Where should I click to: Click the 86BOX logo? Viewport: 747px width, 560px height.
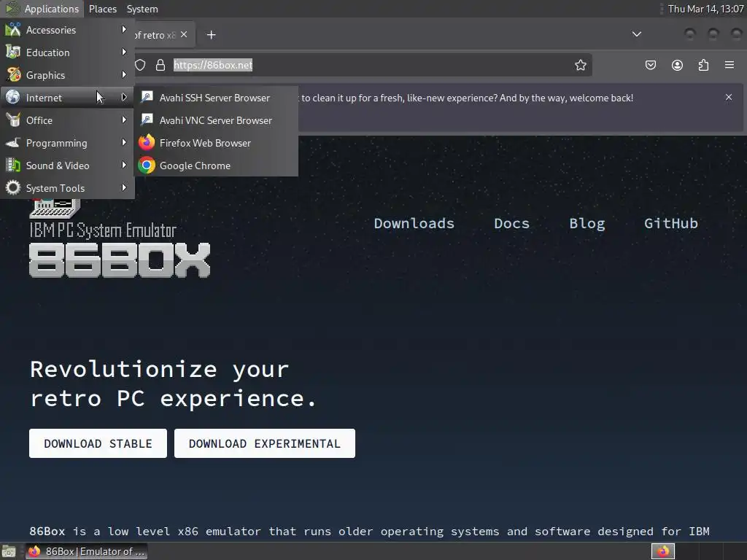pos(120,260)
